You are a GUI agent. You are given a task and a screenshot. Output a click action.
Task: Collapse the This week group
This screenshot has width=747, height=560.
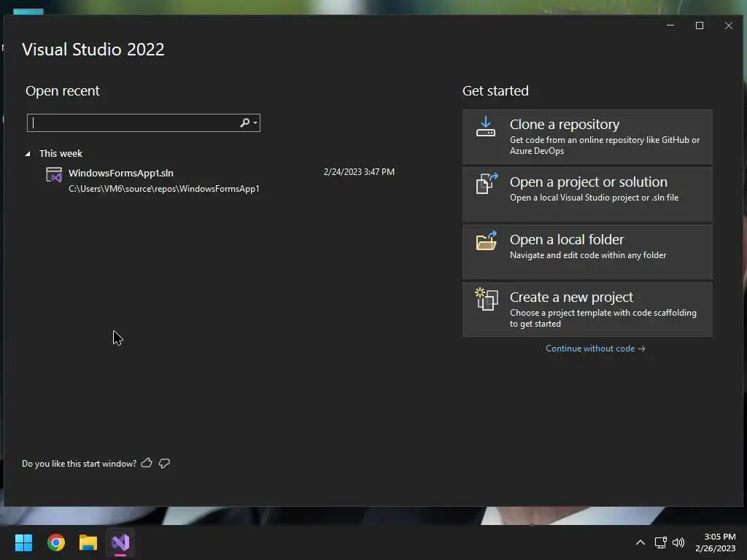(x=28, y=153)
